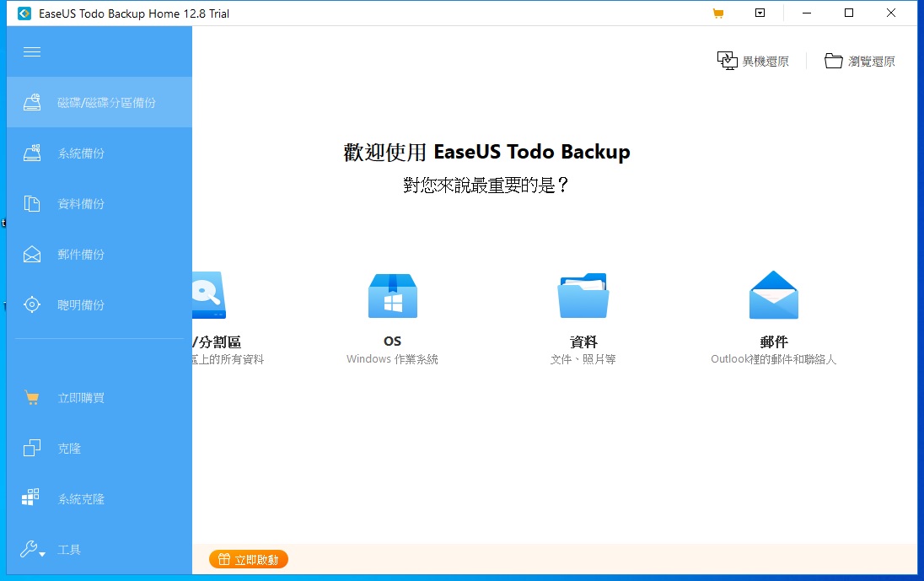Click the smart backup target sidebar icon
Screen dimensions: 924x581
[x=32, y=304]
